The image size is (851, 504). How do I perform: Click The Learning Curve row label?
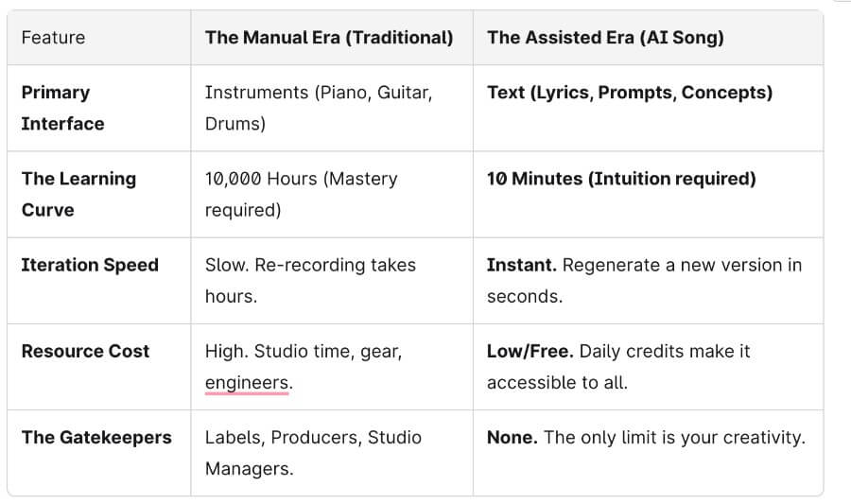tap(78, 194)
